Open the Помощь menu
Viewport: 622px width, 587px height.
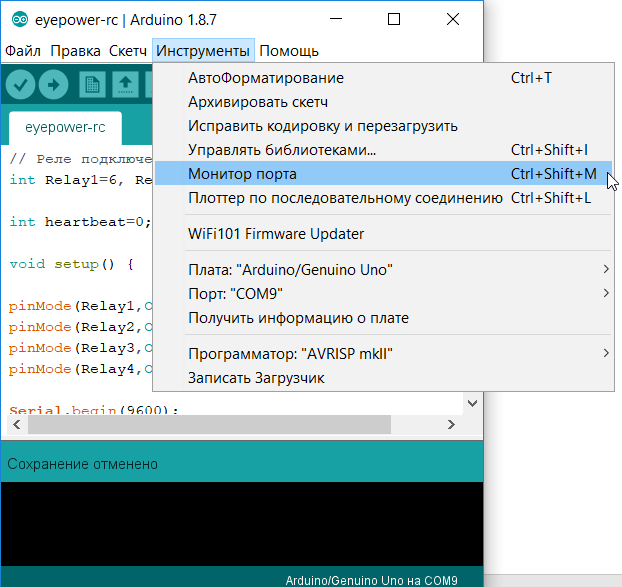point(289,51)
